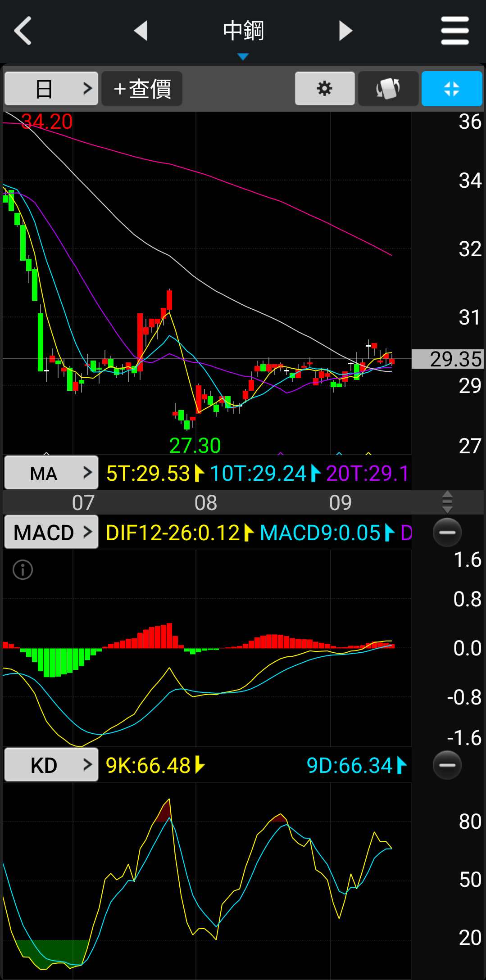Tap the high price label 34.20
486x980 pixels.
(x=47, y=122)
